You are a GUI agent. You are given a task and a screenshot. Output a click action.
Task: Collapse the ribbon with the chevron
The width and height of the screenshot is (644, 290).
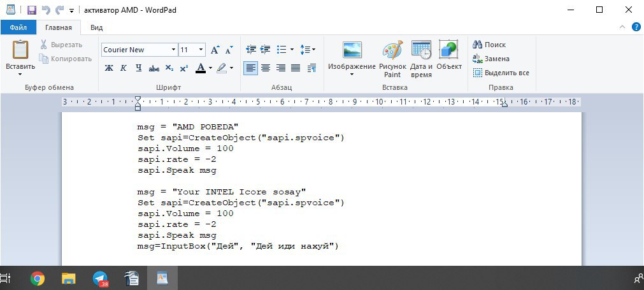click(x=622, y=27)
